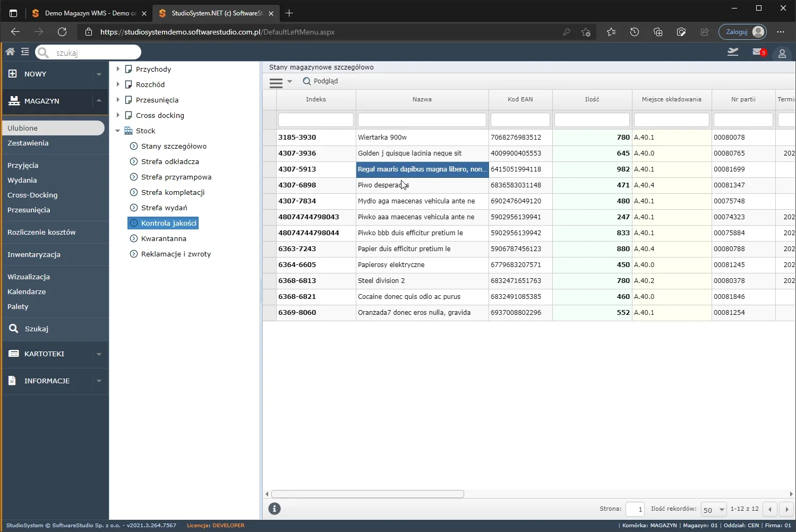
Task: Expand the Przychody tree node
Action: 118,69
